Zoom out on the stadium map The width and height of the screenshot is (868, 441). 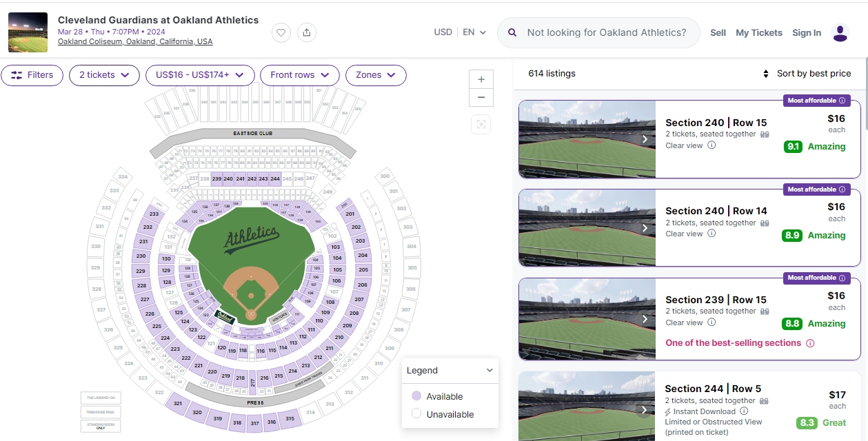point(481,97)
